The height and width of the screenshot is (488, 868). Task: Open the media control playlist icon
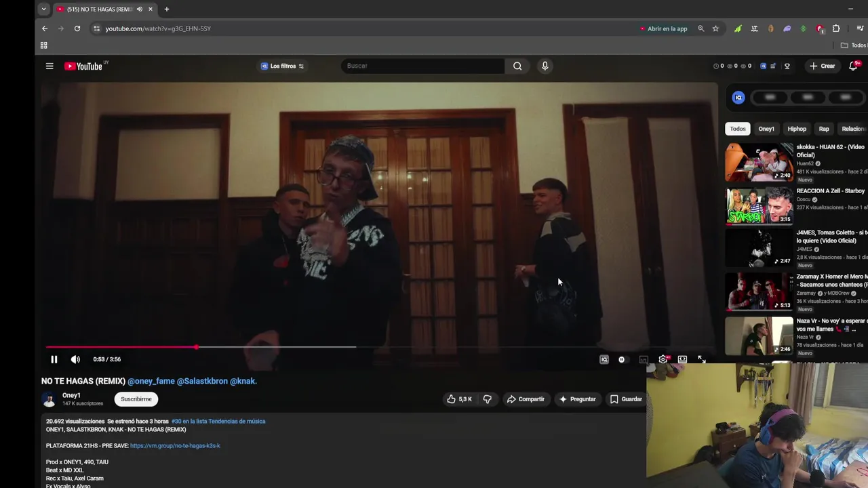(x=861, y=28)
